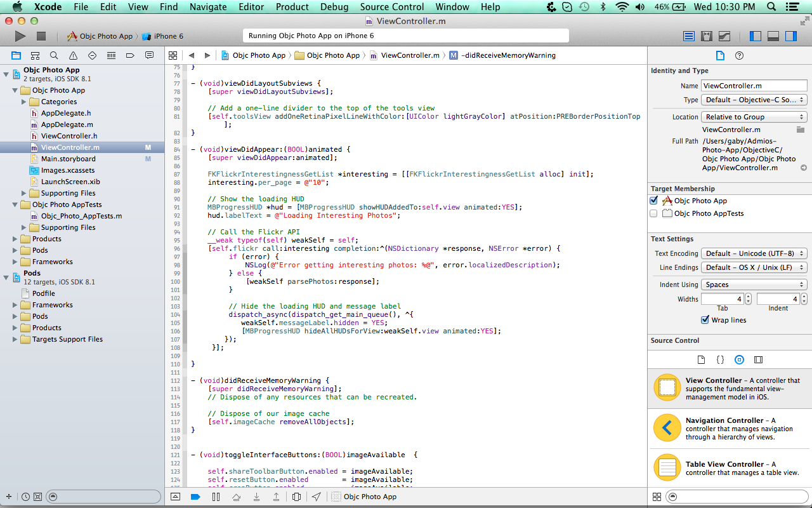Uncheck the Wrap lines checkbox
The width and height of the screenshot is (812, 508).
[705, 320]
